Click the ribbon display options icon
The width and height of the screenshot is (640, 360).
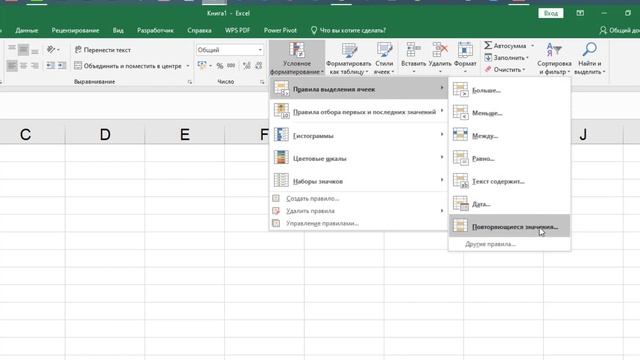tap(580, 13)
